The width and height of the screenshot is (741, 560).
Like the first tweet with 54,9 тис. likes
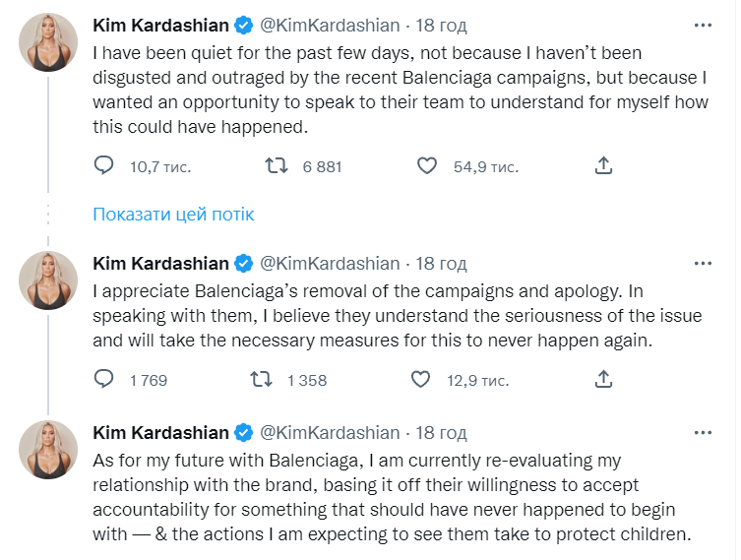427,166
